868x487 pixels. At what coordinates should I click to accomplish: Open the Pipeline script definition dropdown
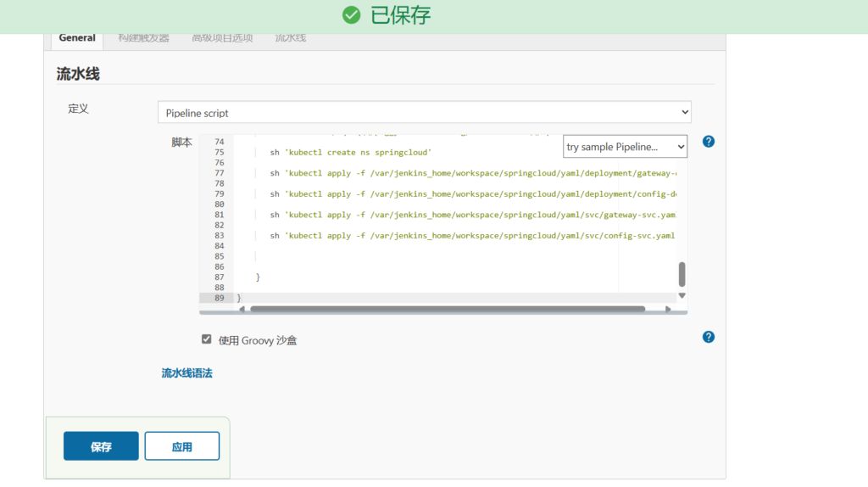point(424,113)
